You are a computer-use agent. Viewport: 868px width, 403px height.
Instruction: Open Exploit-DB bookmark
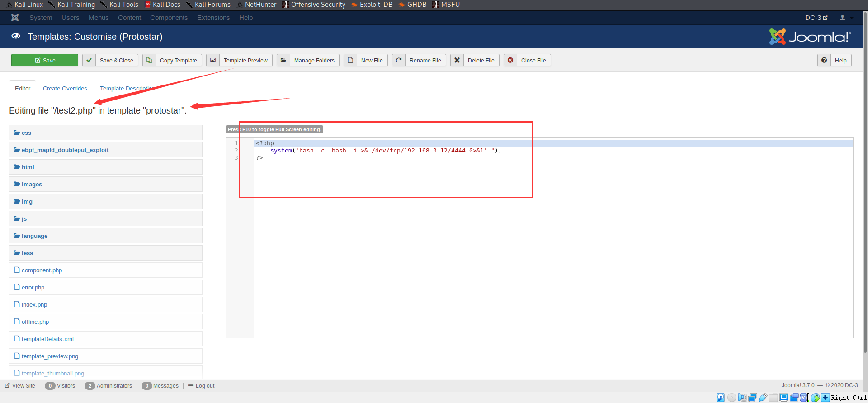(372, 5)
